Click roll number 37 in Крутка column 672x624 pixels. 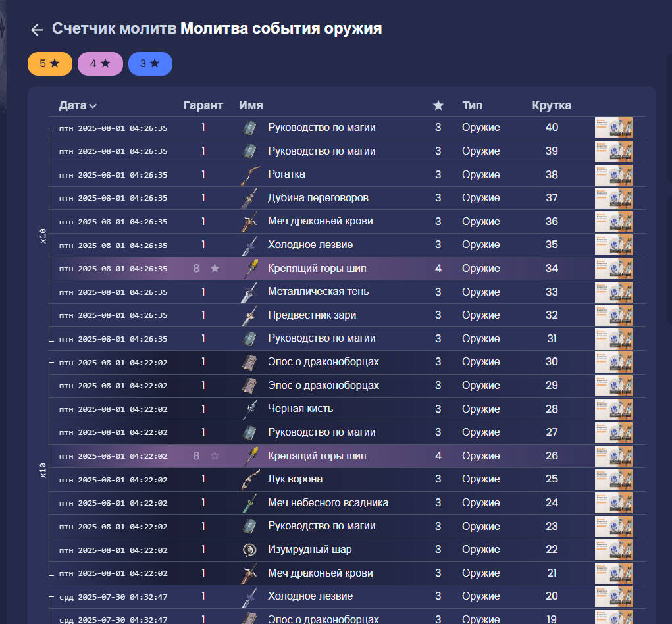[552, 198]
